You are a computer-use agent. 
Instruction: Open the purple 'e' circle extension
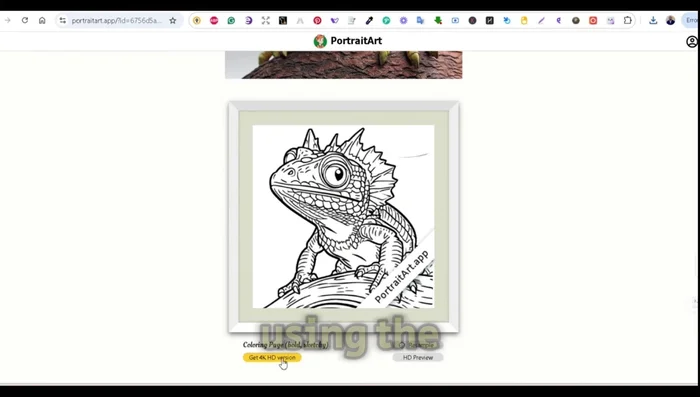pyautogui.click(x=249, y=21)
